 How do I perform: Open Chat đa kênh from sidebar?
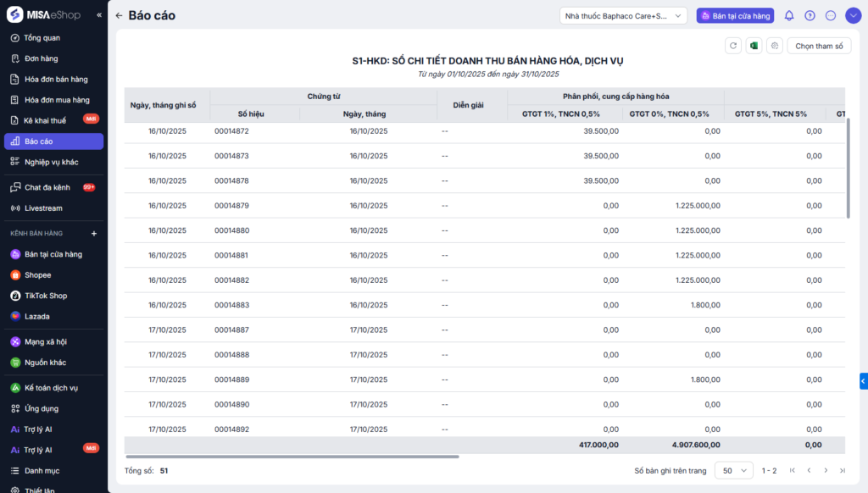(47, 187)
